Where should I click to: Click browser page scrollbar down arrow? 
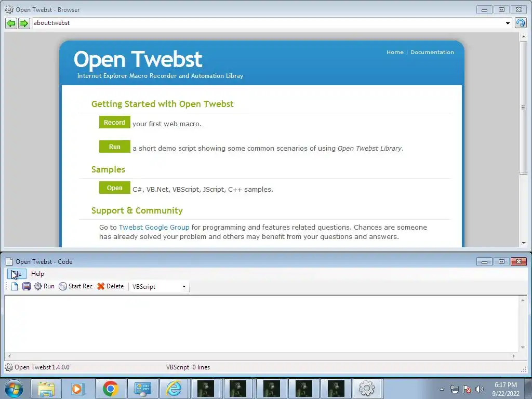[524, 243]
